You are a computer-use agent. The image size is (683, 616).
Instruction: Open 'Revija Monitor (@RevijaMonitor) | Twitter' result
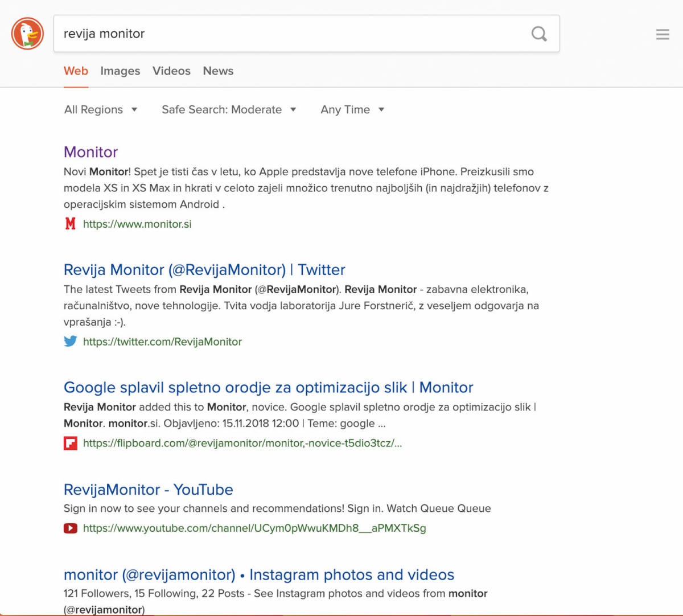tap(204, 270)
